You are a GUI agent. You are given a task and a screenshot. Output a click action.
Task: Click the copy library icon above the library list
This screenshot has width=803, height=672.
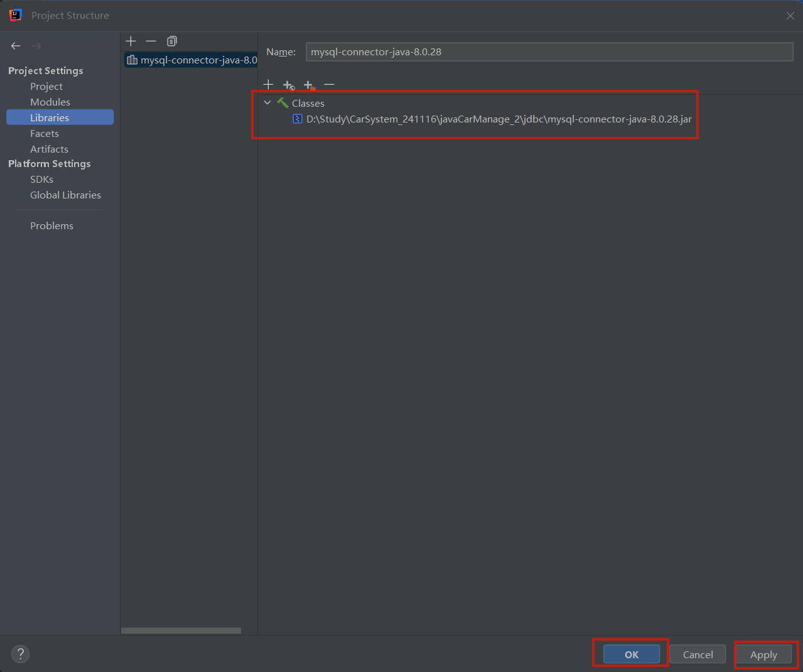pyautogui.click(x=171, y=41)
